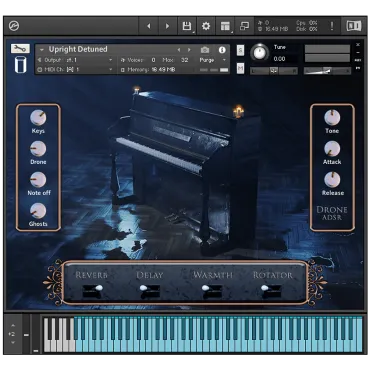The image size is (370, 370).
Task: Click the NI logo icon at top right
Action: (x=353, y=26)
